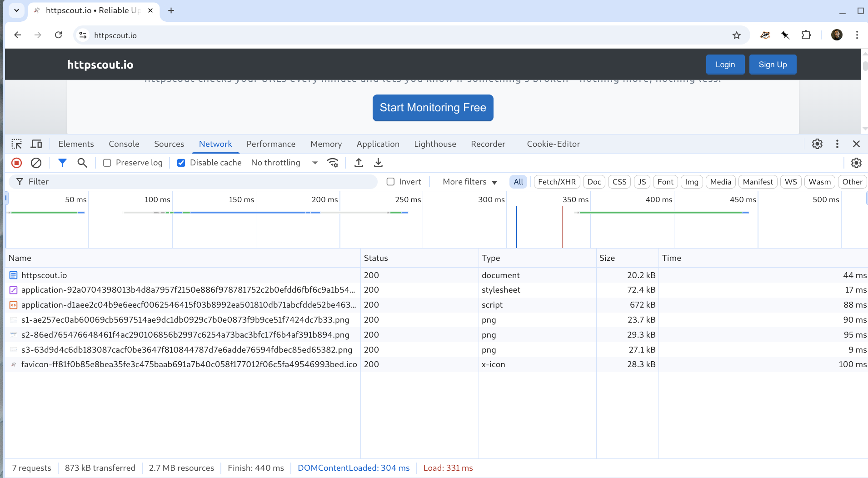
Task: Open the No throttling dropdown
Action: (x=284, y=163)
